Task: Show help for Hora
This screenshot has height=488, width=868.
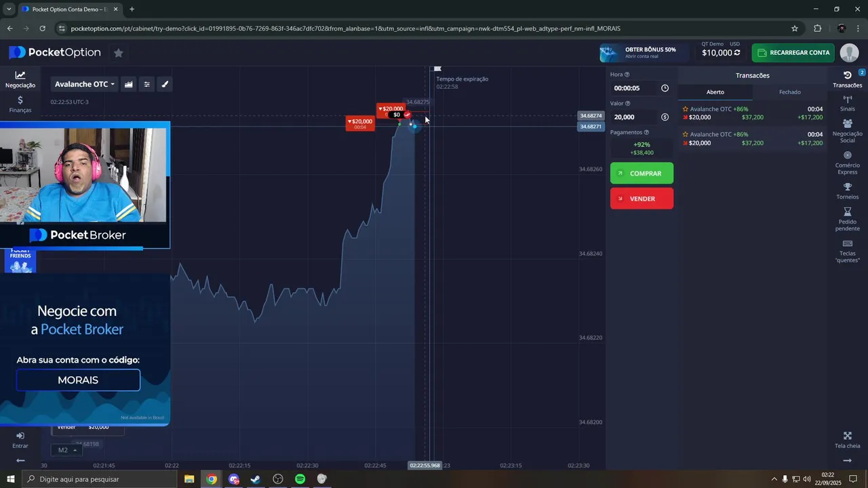Action: (x=627, y=75)
